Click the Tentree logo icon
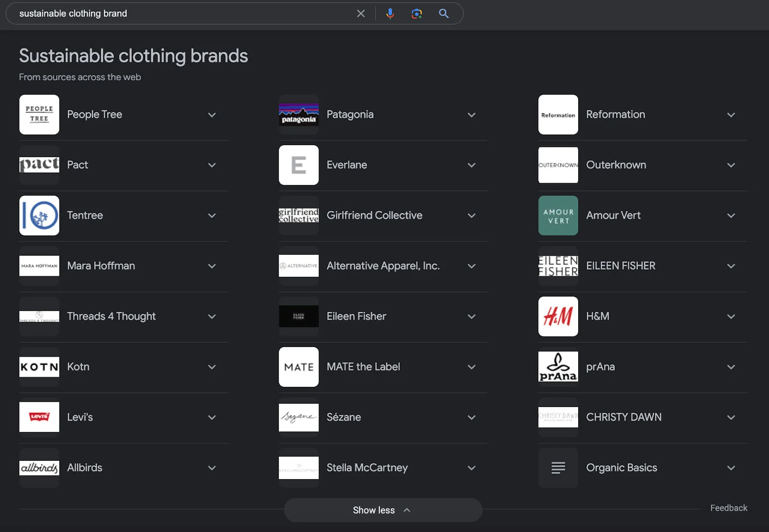769x532 pixels. point(39,215)
